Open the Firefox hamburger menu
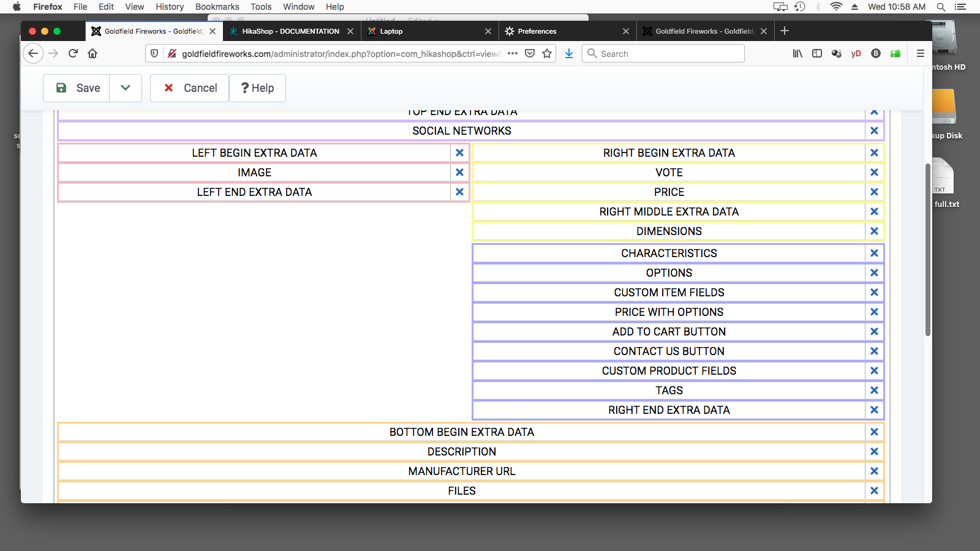The width and height of the screenshot is (980, 551). coord(920,54)
